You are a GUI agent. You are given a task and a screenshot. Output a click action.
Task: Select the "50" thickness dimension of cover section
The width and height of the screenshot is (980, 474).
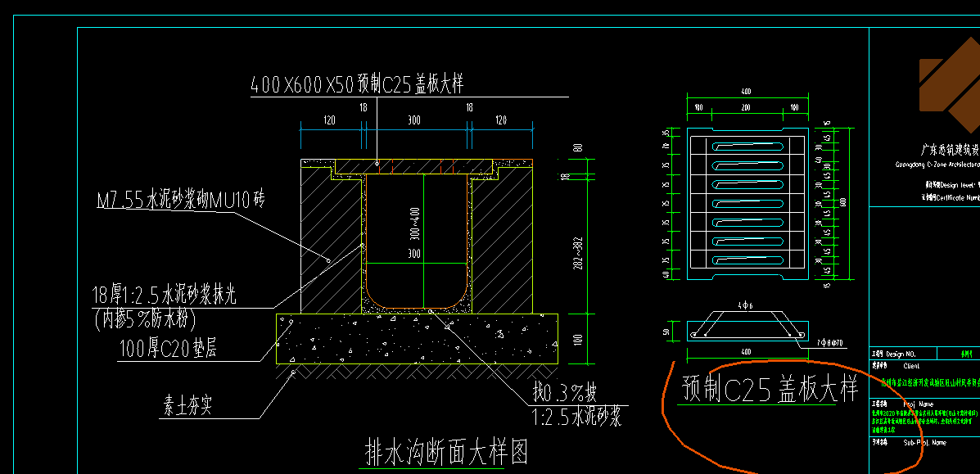(666, 331)
